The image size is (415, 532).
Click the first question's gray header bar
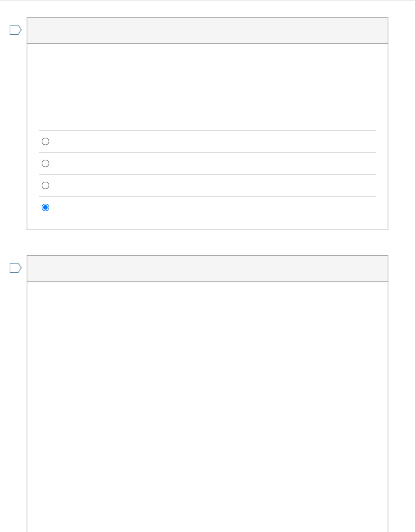(x=207, y=30)
